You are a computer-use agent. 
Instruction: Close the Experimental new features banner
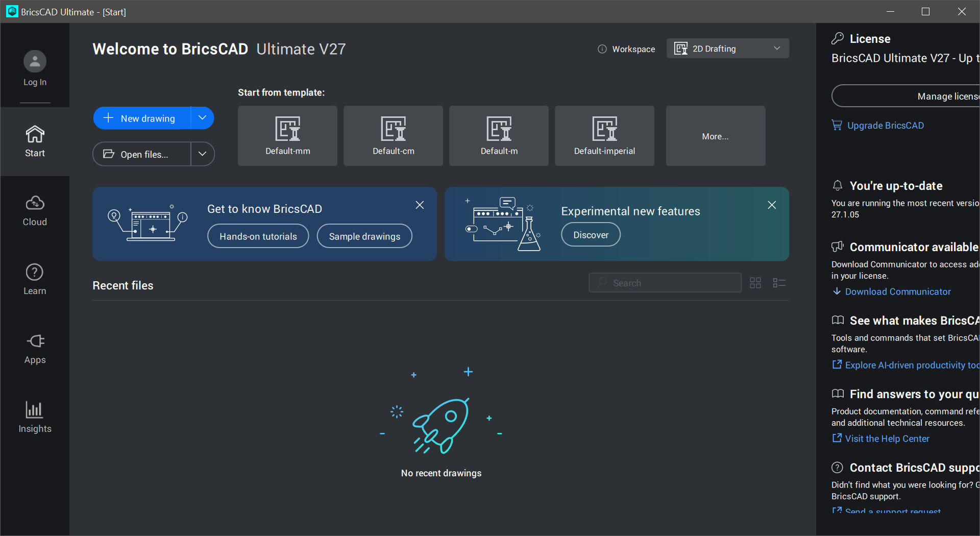772,205
